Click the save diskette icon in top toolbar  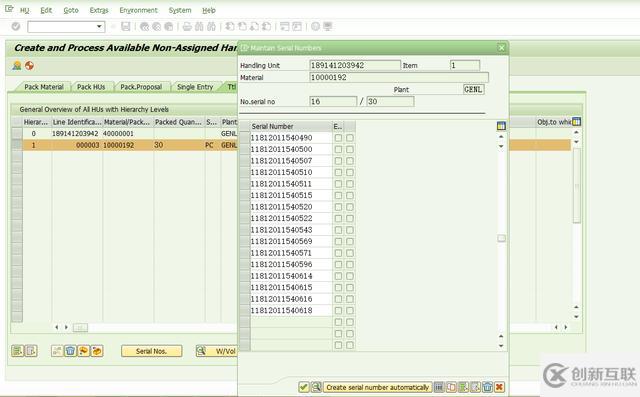[126, 27]
